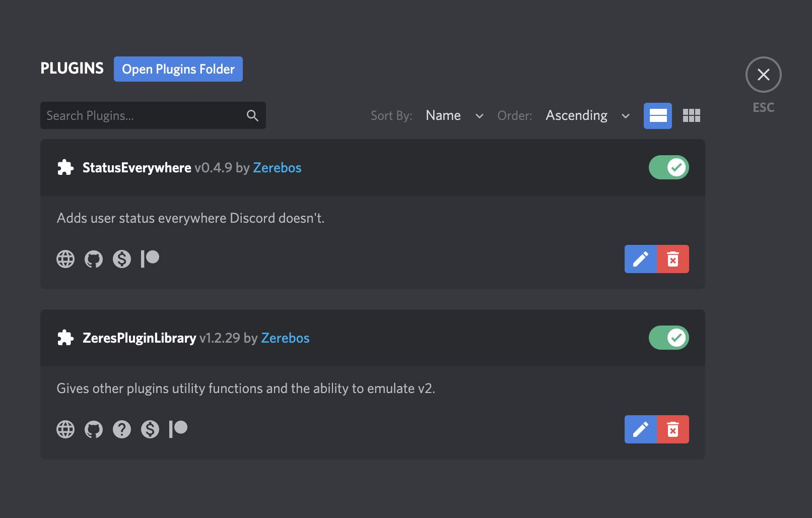Click the donate icon for StatusEverywhere
Image resolution: width=812 pixels, height=518 pixels.
[x=121, y=258]
